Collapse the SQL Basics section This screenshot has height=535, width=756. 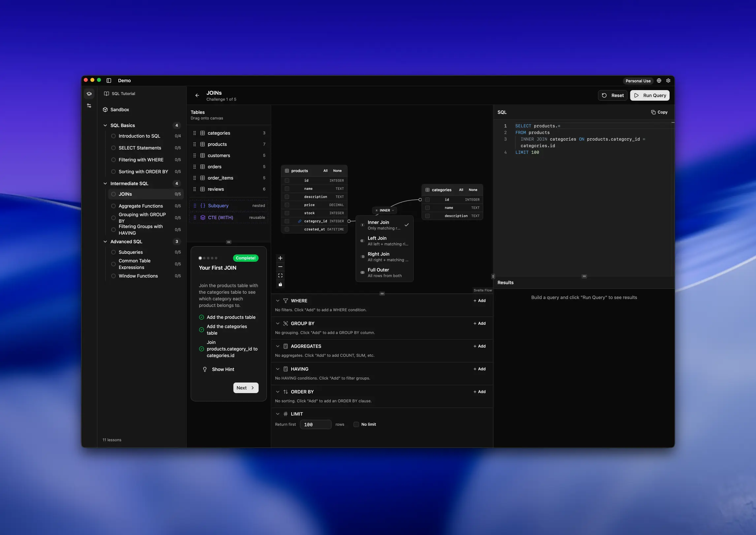[x=105, y=125]
